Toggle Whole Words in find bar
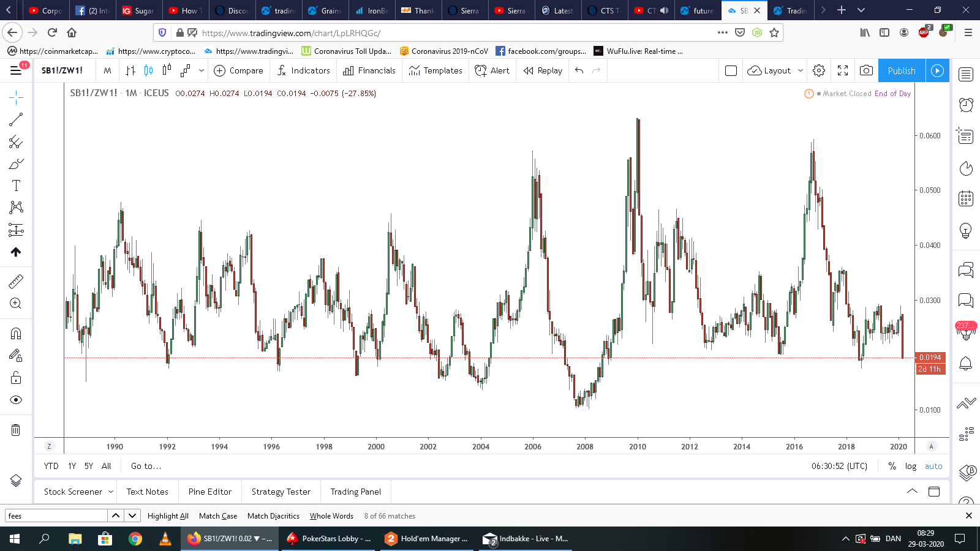The image size is (980, 551). (331, 516)
